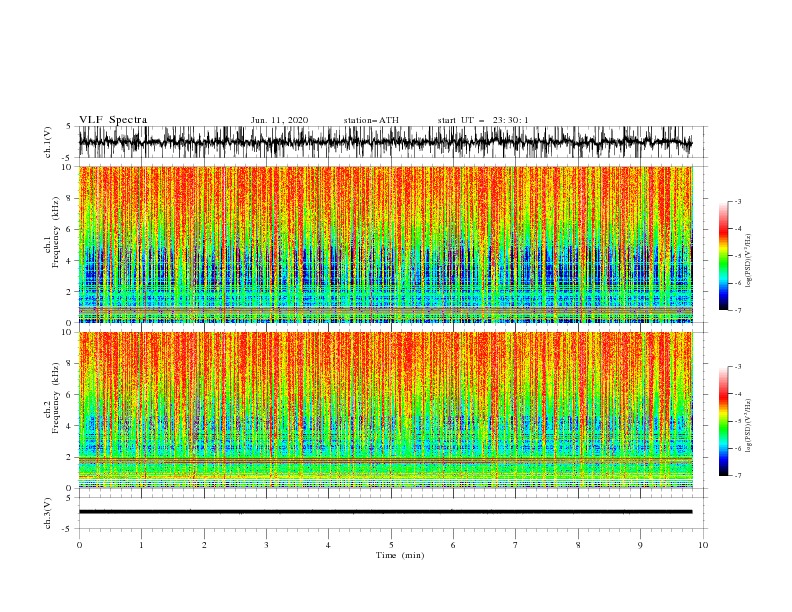Click the "4" kHz tick on ch.1 frequency axis

70,261
